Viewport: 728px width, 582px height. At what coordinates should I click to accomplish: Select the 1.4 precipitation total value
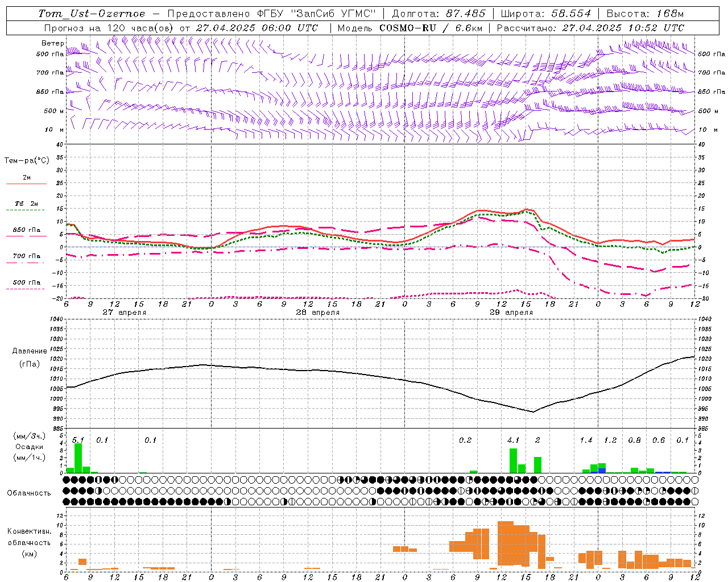586,440
